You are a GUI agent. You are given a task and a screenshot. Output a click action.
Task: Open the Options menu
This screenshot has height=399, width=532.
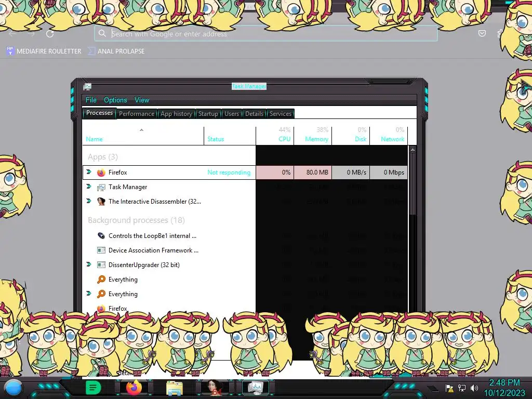(x=115, y=100)
